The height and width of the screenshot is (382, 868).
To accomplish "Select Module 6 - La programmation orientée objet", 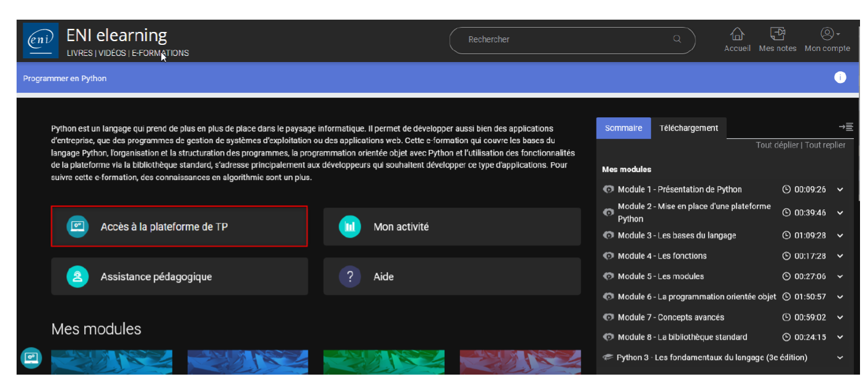I will tap(697, 297).
